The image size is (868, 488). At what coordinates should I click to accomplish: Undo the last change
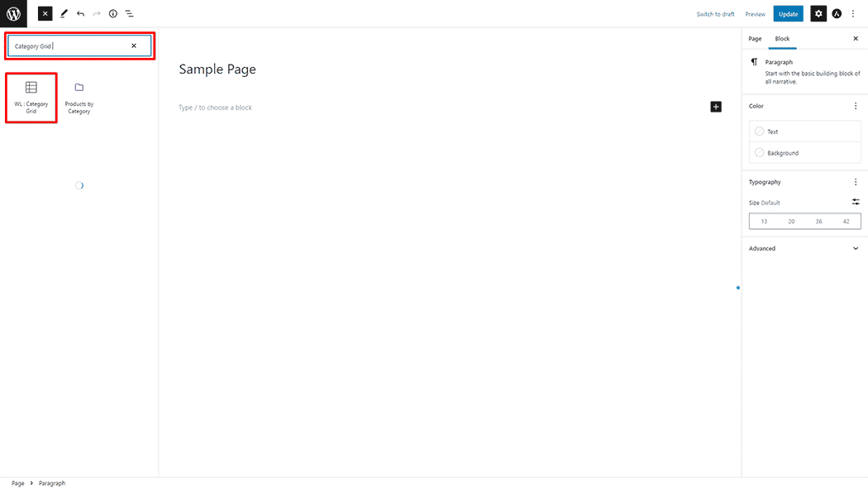point(81,13)
